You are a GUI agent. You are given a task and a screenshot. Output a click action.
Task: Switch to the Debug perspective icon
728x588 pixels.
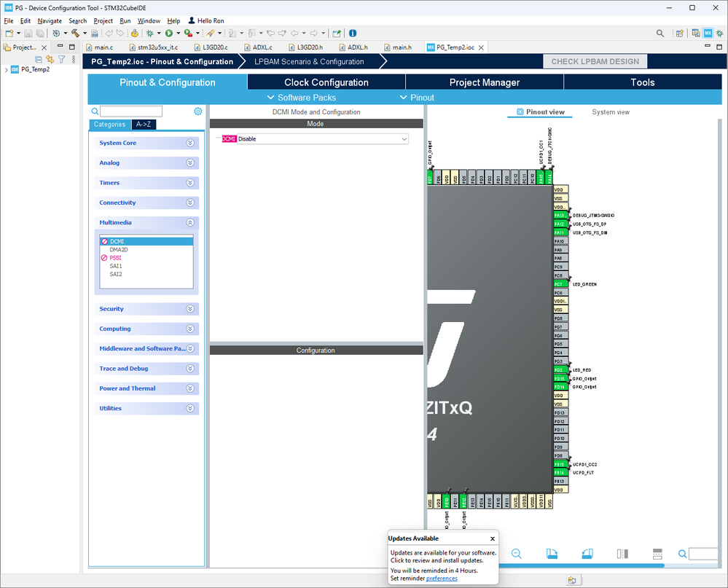pos(719,34)
